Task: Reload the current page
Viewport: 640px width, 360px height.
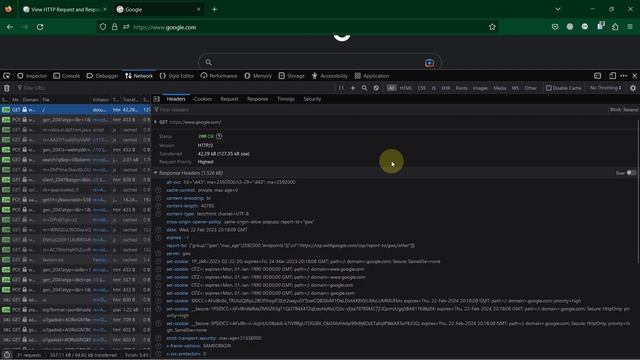Action: (40, 27)
